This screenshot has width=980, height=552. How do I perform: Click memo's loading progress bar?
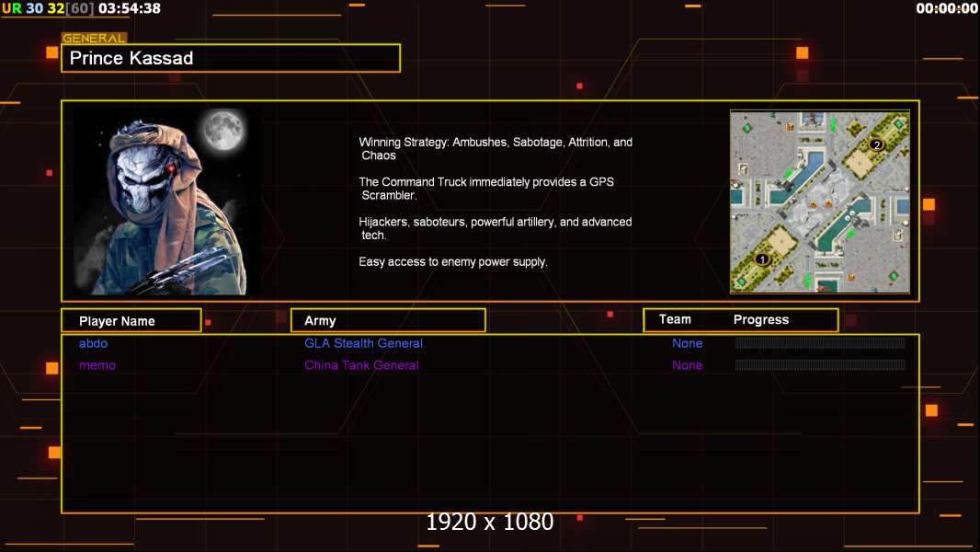pyautogui.click(x=820, y=364)
